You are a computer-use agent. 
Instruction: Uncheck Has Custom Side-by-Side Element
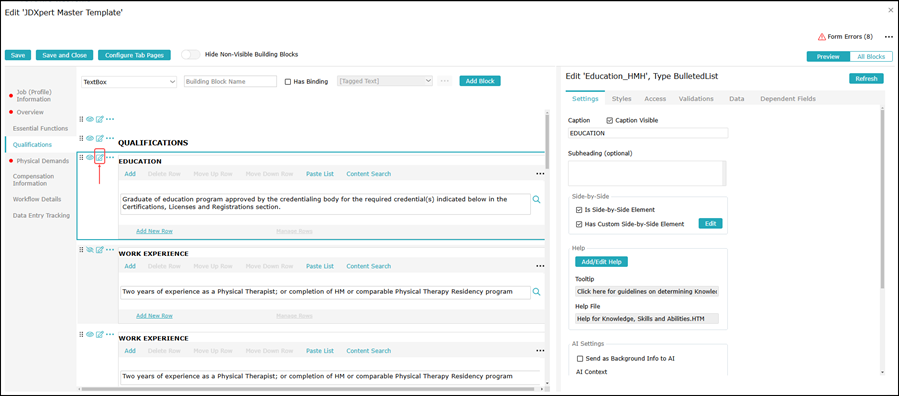(579, 224)
